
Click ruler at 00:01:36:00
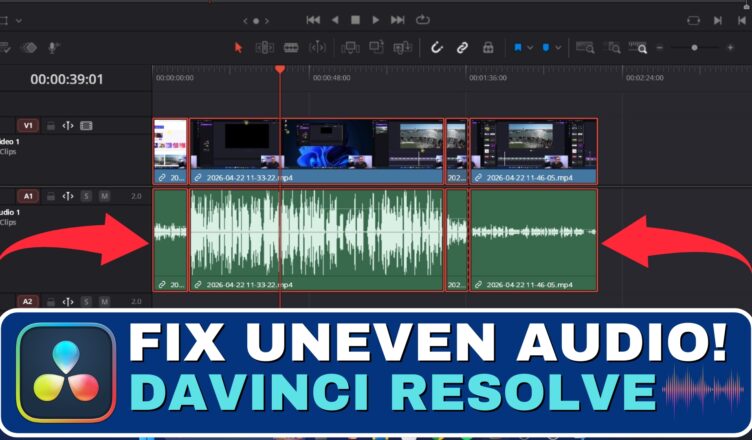pyautogui.click(x=488, y=78)
